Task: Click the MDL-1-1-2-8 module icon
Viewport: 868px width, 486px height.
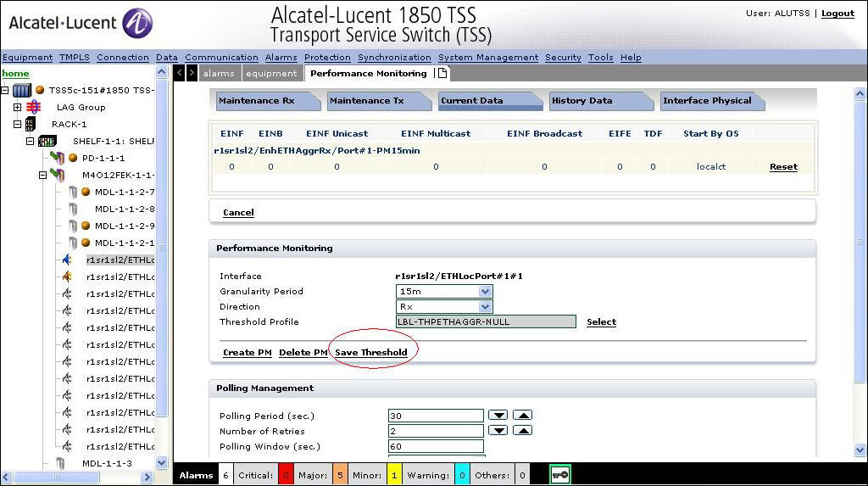Action: pyautogui.click(x=73, y=209)
